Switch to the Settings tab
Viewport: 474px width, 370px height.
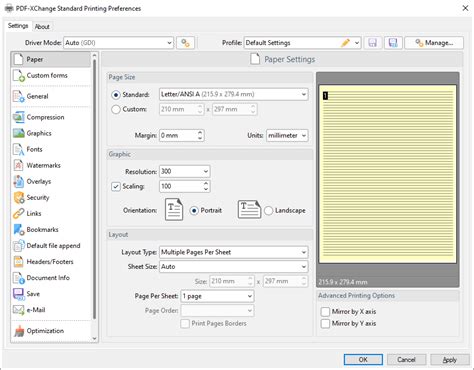18,26
